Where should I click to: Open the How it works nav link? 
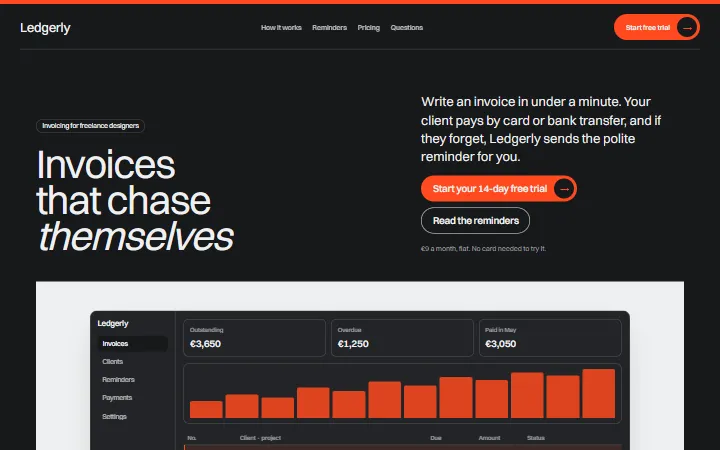[281, 28]
